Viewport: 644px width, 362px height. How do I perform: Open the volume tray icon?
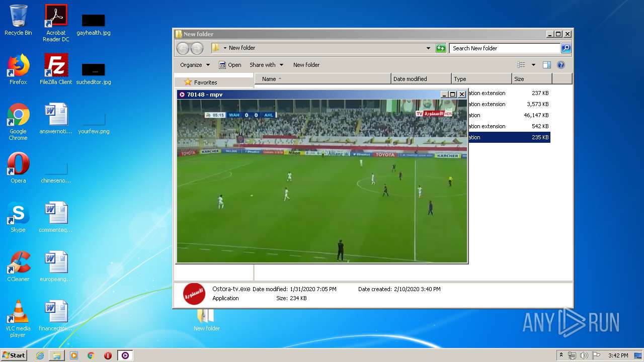[x=584, y=355]
